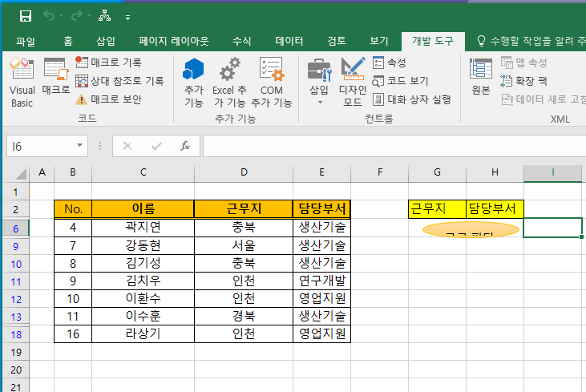Select the cell containing 이환수

pos(143,298)
